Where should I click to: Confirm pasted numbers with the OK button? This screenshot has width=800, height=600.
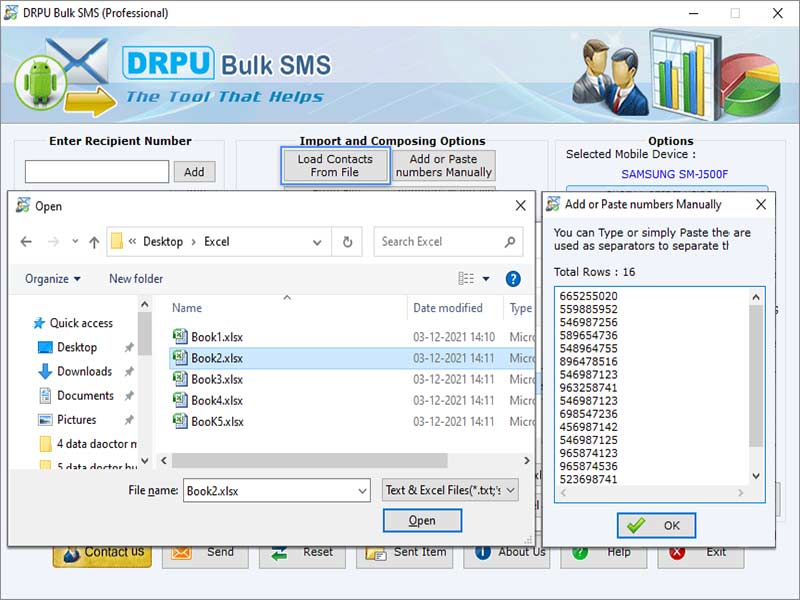coord(656,525)
